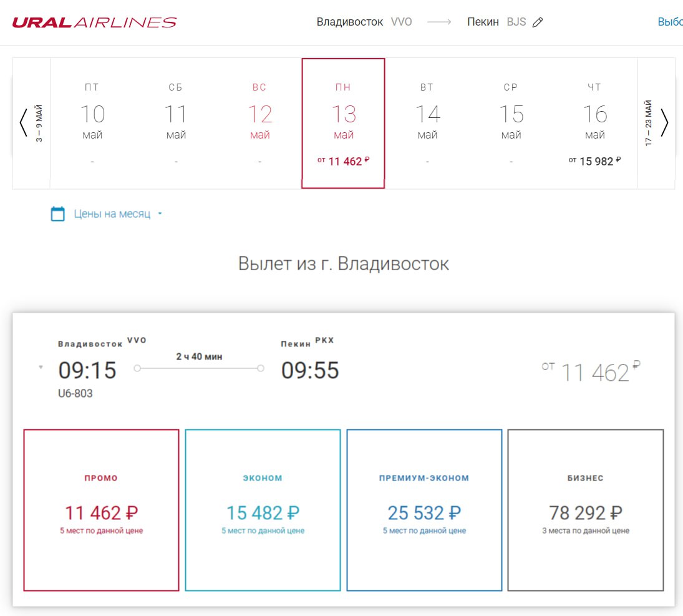Select Friday 10 May date tab

click(x=92, y=123)
